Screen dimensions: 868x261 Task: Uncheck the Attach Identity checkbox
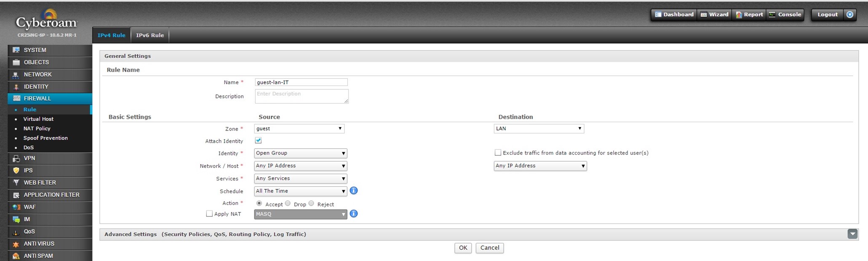pyautogui.click(x=258, y=141)
